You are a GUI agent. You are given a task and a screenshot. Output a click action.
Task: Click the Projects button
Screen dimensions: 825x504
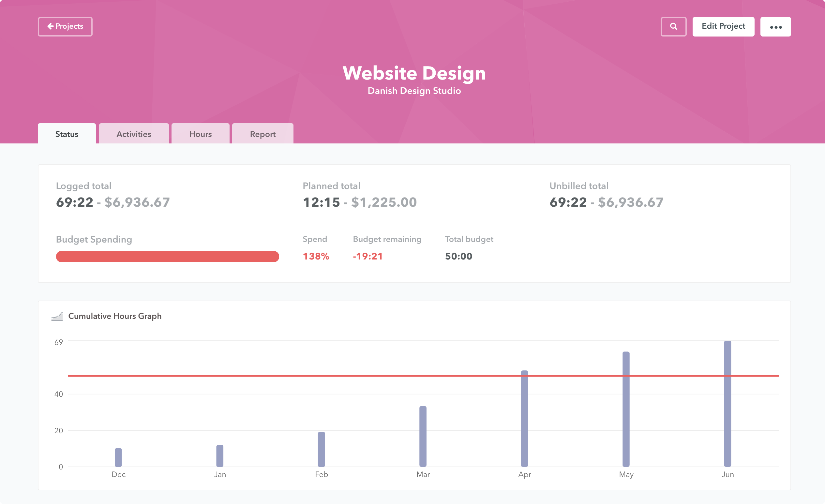tap(65, 26)
